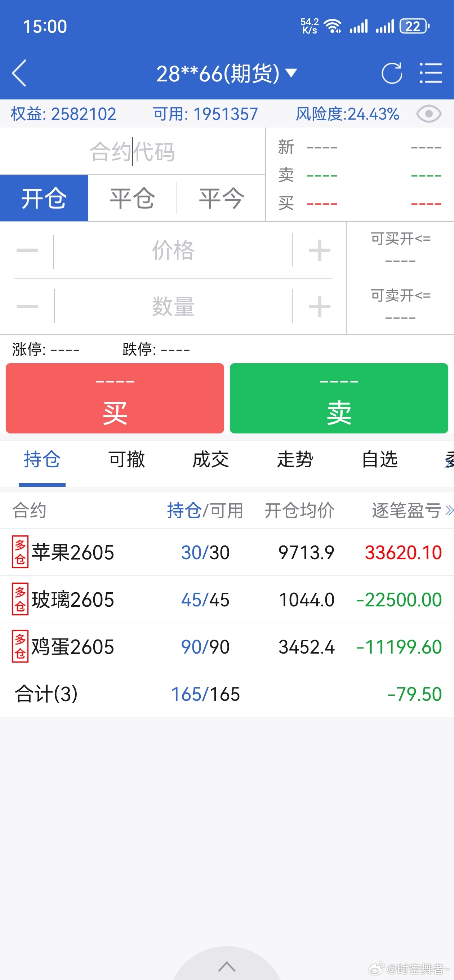The image size is (454, 980).
Task: Select the 玻璃2605 position row
Action: pos(227,599)
